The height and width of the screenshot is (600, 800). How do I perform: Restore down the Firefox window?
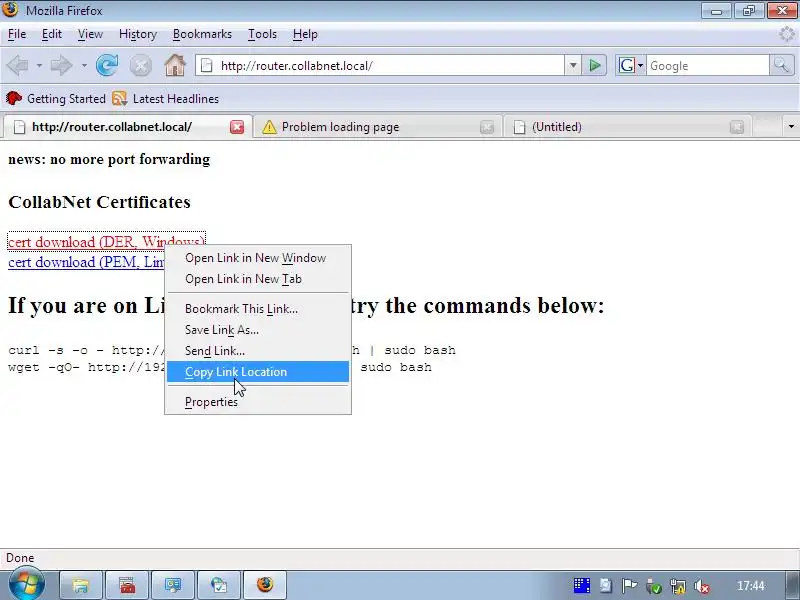pyautogui.click(x=749, y=11)
